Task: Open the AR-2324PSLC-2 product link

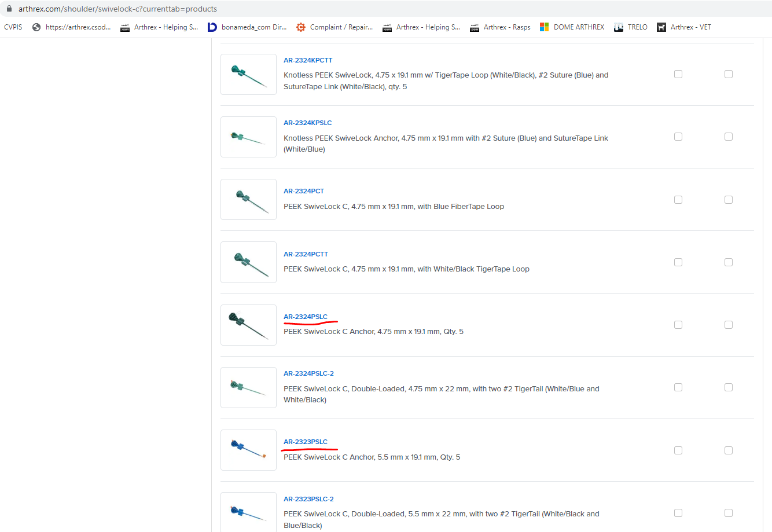Action: pos(308,373)
